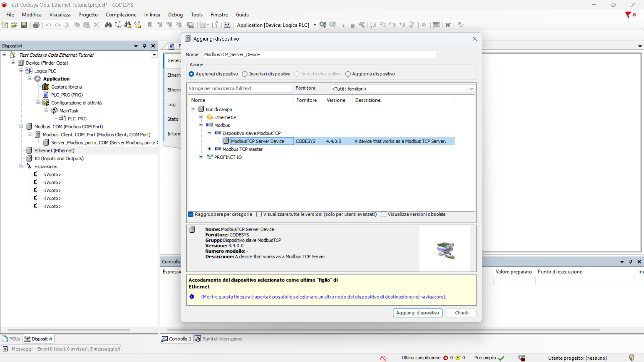The image size is (644, 362).
Task: Uncheck Raggruppare per categoria checkbox
Action: (x=191, y=215)
